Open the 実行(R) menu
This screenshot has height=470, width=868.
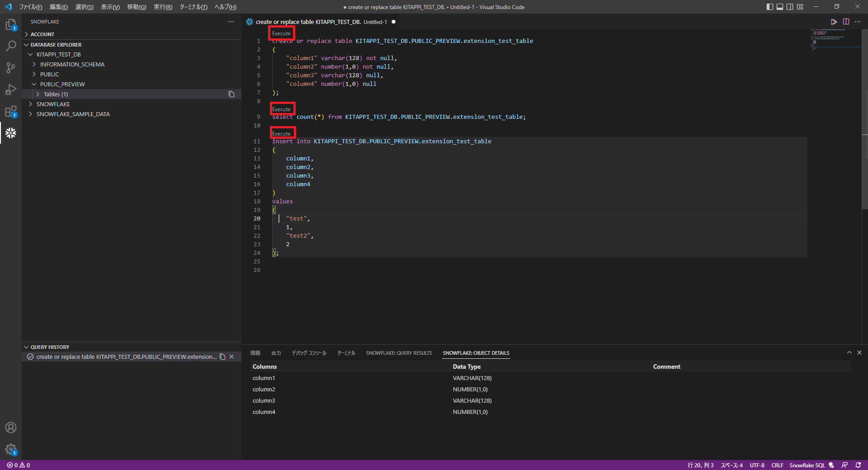[163, 7]
